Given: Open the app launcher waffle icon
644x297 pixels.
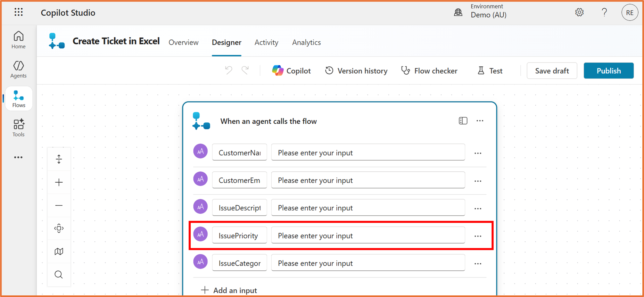Looking at the screenshot, I should (x=19, y=12).
